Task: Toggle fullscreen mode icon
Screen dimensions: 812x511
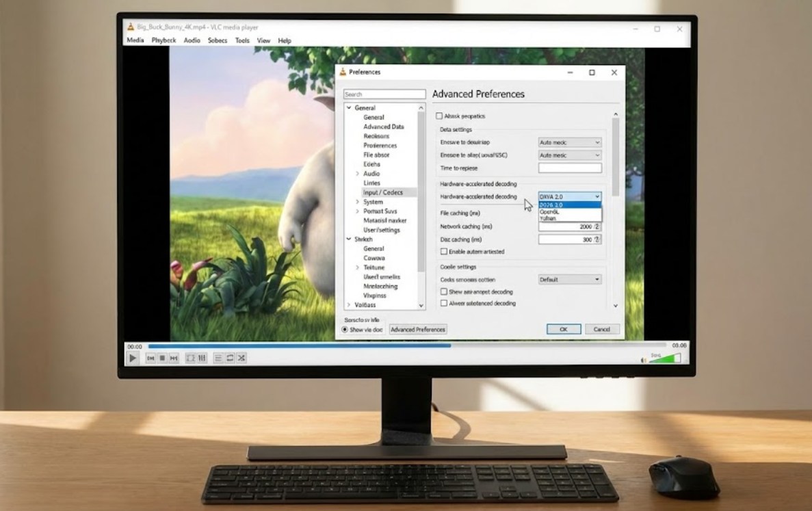Action: (190, 358)
